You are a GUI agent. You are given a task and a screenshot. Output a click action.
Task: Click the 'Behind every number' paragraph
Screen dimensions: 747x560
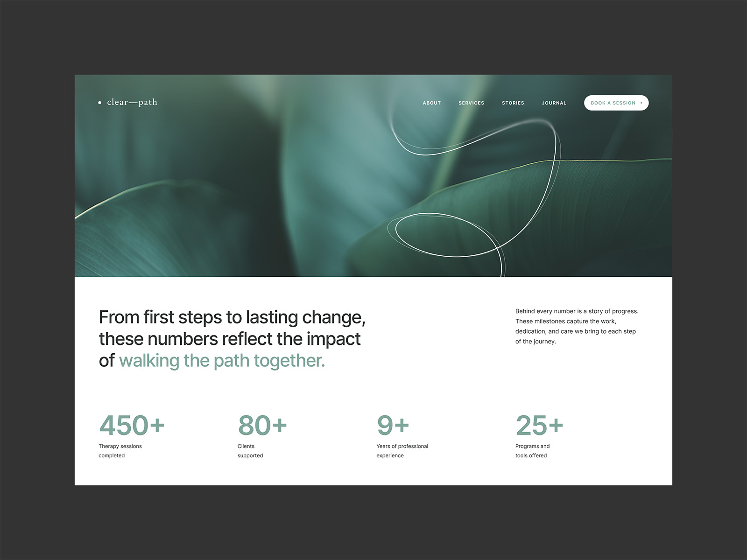577,326
